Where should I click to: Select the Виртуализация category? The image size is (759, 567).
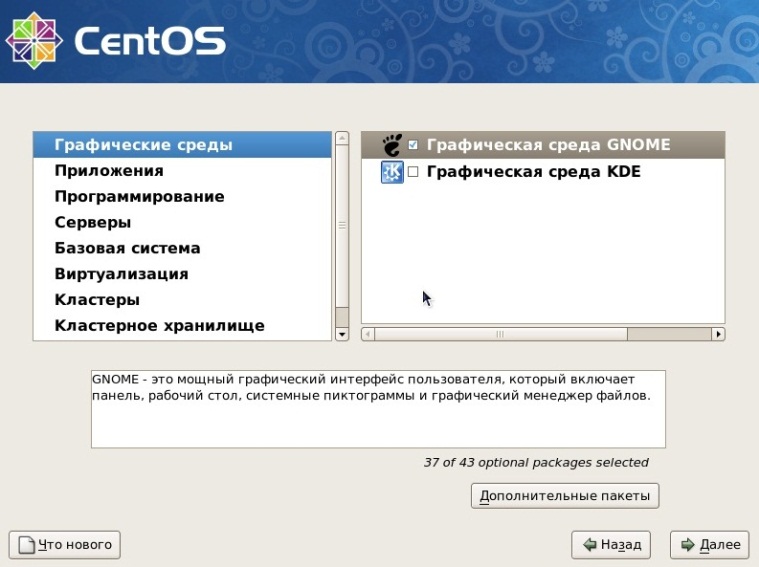pos(182,274)
